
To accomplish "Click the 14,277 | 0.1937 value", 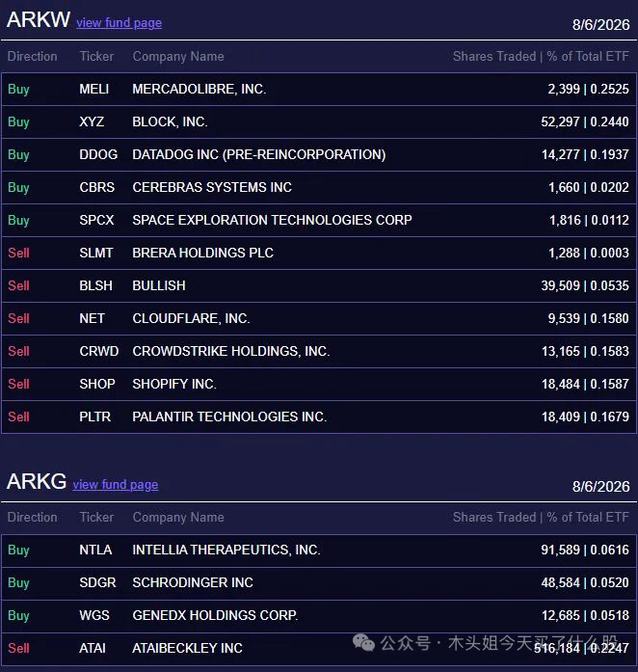I will [585, 154].
